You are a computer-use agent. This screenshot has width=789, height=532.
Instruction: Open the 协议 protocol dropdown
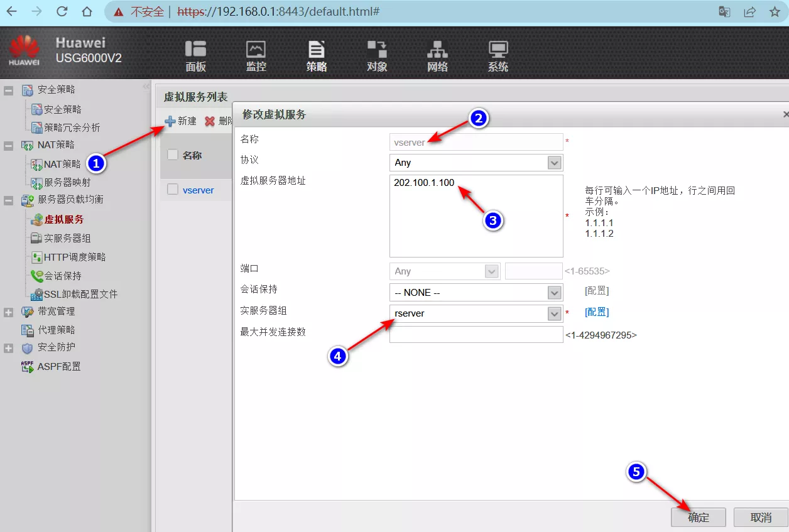coord(554,163)
